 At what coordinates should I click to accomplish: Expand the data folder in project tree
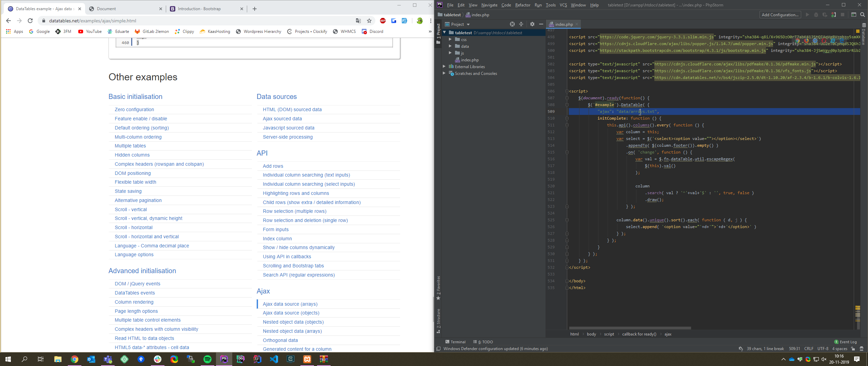[x=450, y=46]
